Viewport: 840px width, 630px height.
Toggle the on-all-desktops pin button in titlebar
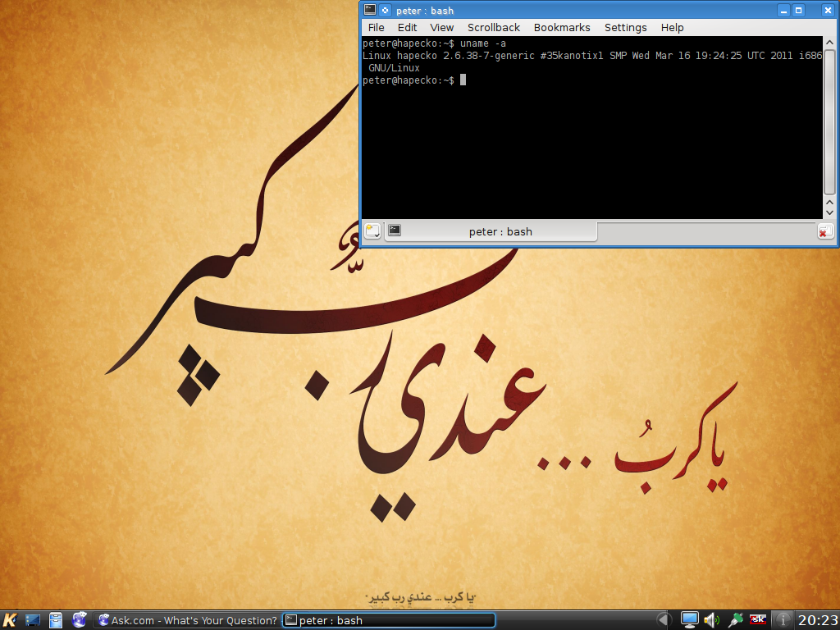[386, 10]
